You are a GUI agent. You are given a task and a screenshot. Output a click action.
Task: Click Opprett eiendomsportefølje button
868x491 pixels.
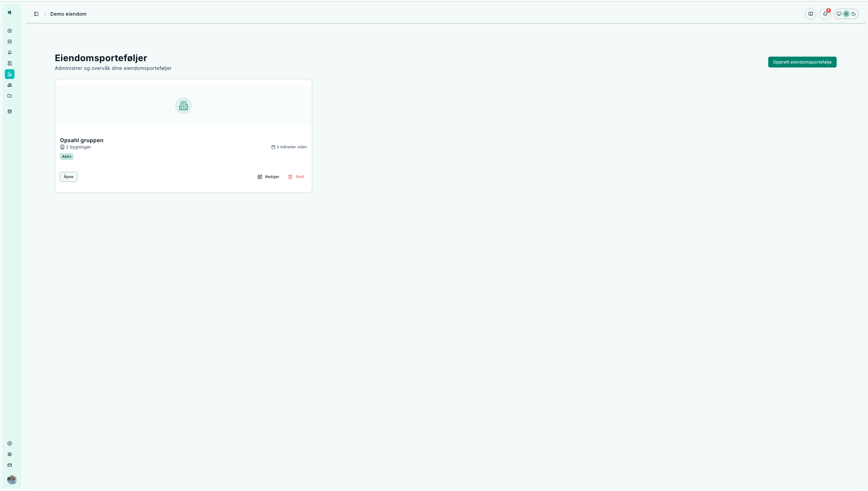[802, 62]
